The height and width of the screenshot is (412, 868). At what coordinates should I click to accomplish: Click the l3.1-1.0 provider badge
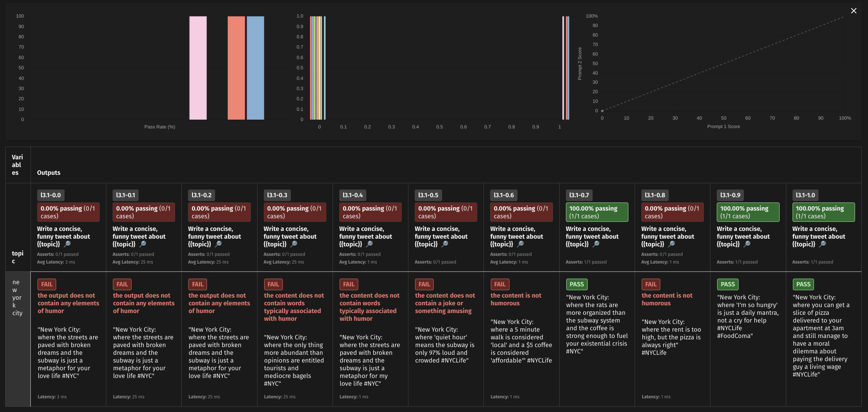[806, 195]
